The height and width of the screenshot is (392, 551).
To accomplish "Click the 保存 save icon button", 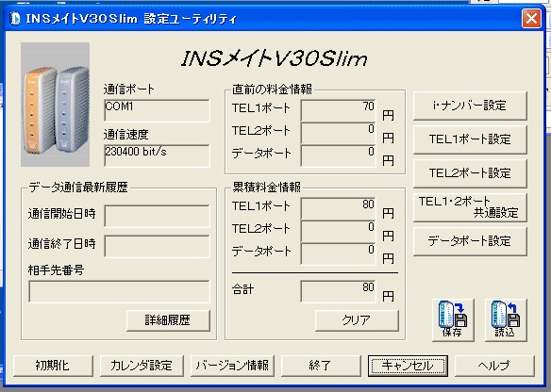I will tap(453, 319).
